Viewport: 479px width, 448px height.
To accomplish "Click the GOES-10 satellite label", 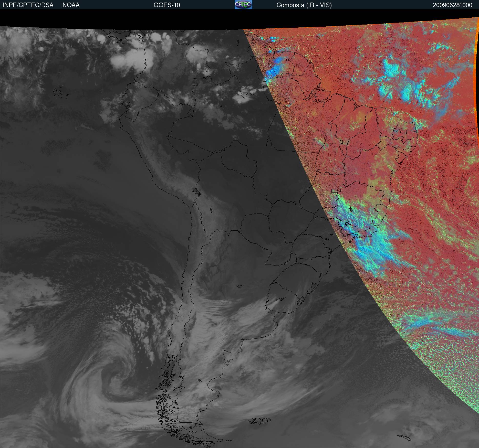I will 167,5.
